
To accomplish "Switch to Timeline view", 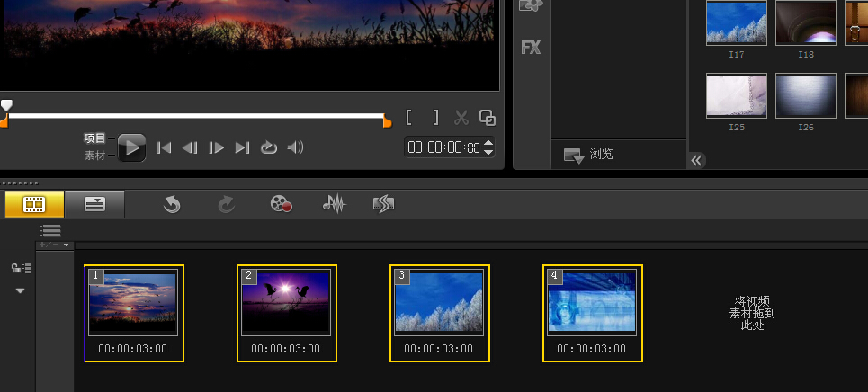I will coord(94,204).
